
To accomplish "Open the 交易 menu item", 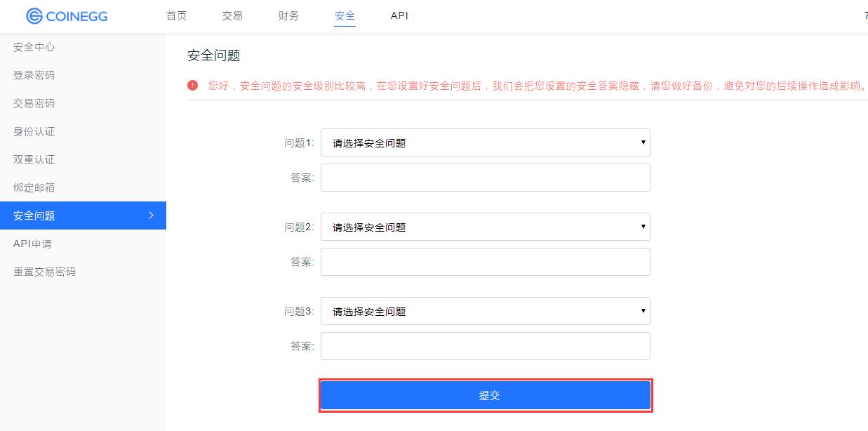I will point(232,15).
